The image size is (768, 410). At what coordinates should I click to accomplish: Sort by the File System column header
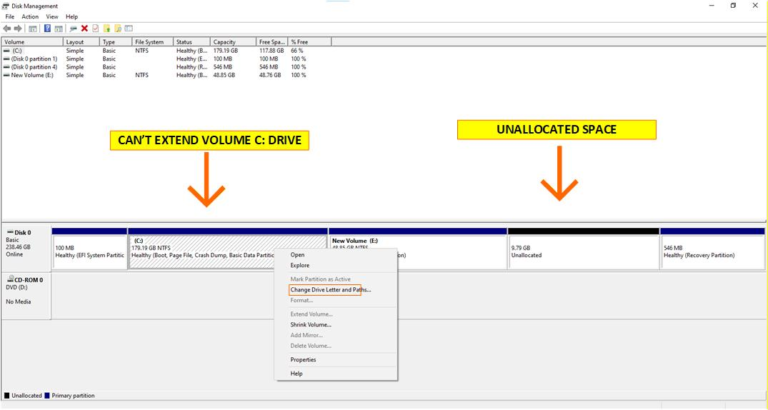(153, 42)
